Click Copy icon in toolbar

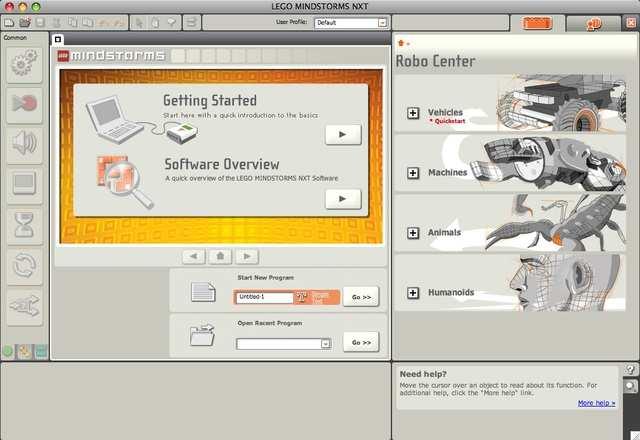click(x=73, y=23)
